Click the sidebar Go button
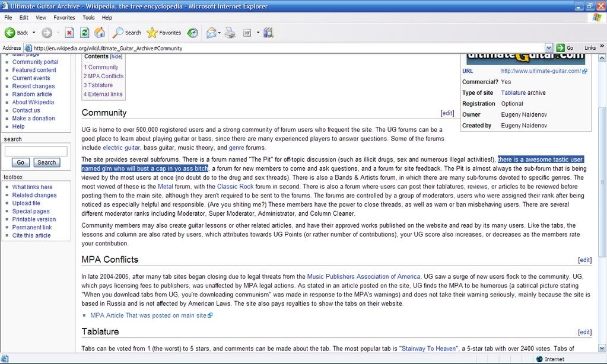 (21, 162)
